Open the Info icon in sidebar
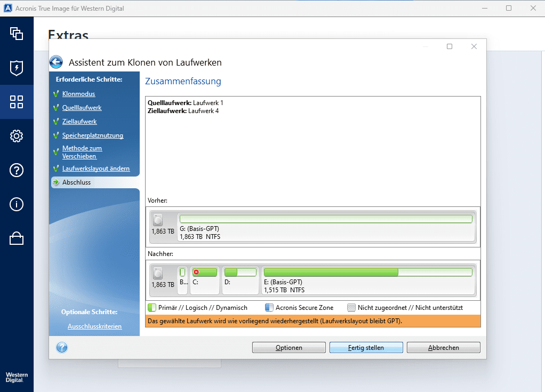The height and width of the screenshot is (392, 545). click(x=17, y=204)
